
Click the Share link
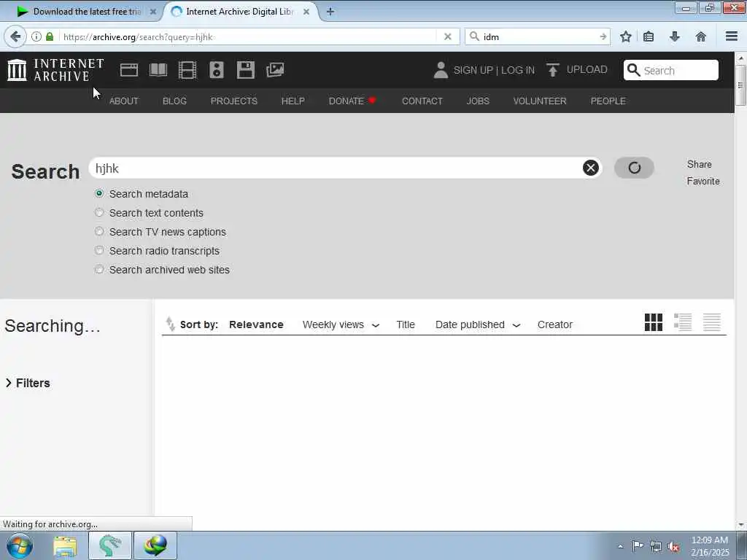[x=699, y=164]
